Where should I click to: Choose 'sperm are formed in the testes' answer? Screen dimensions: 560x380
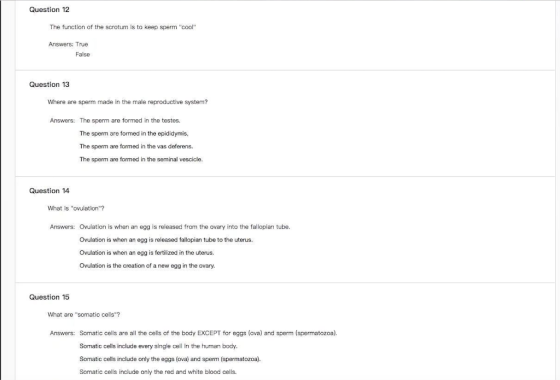130,120
